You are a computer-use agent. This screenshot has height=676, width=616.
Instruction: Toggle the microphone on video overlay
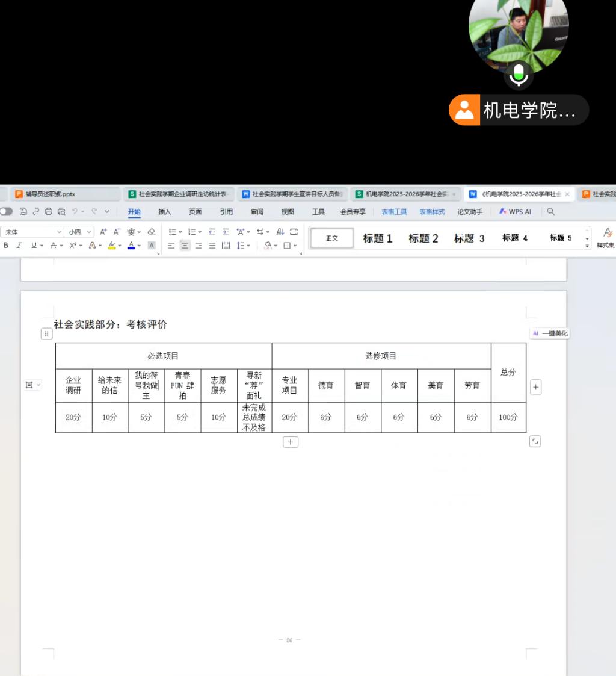tap(519, 76)
